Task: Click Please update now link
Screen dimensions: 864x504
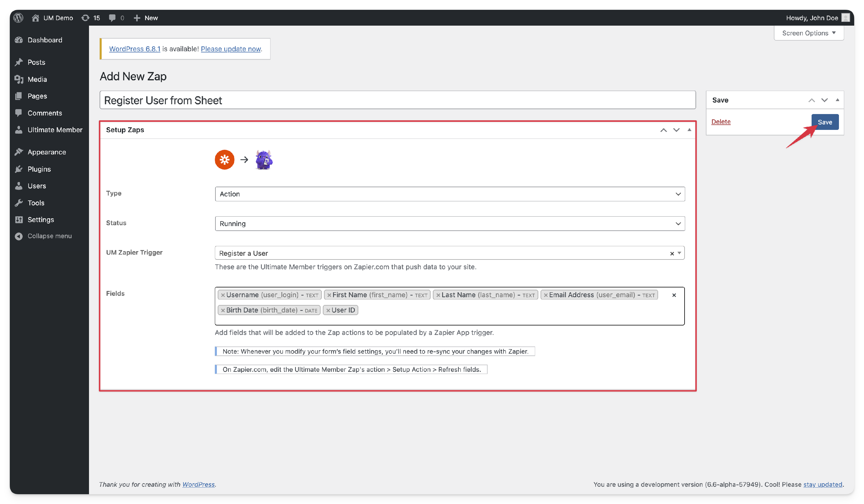Action: (x=231, y=49)
